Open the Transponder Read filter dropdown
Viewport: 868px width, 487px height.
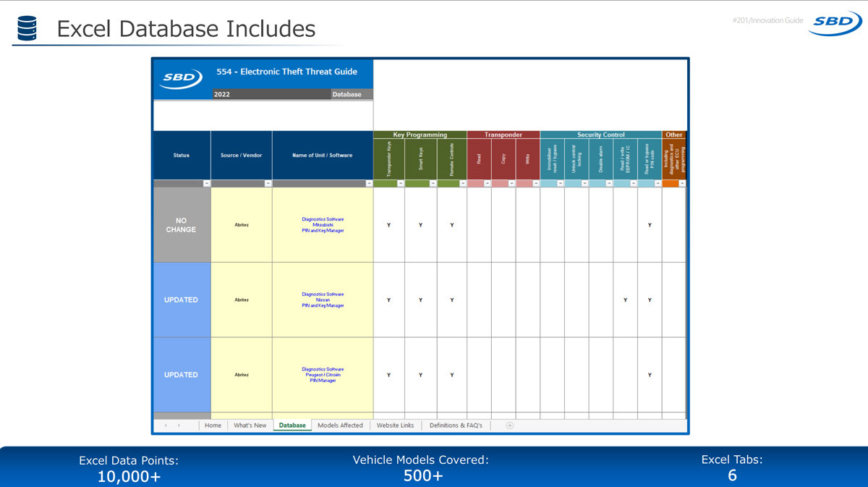[488, 184]
